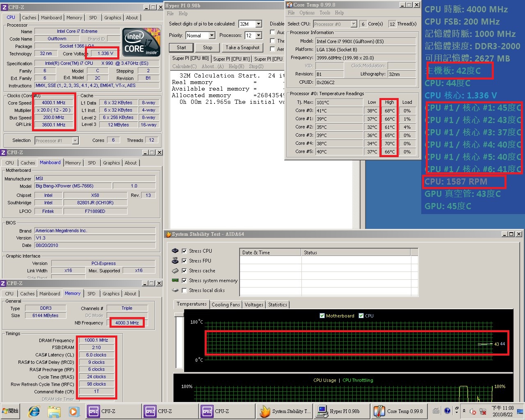
Task: Click the Stress system memory icon
Action: [175, 281]
